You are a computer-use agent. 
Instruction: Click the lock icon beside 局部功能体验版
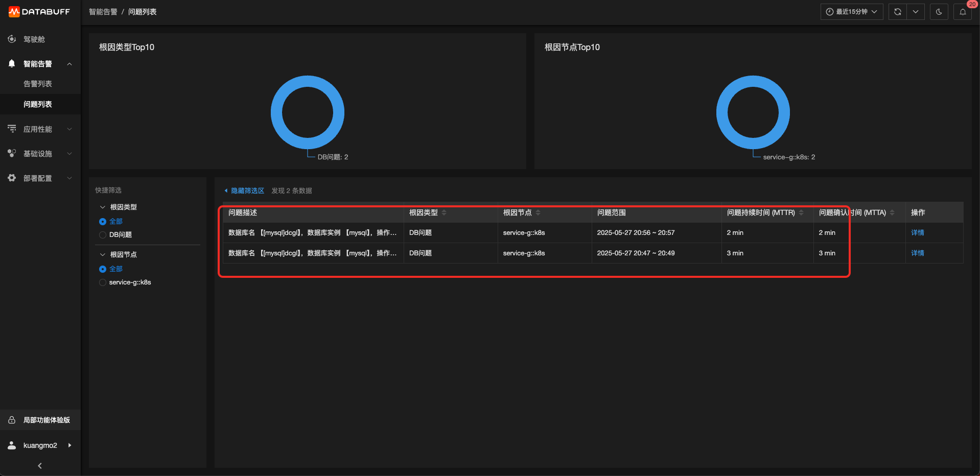tap(12, 420)
